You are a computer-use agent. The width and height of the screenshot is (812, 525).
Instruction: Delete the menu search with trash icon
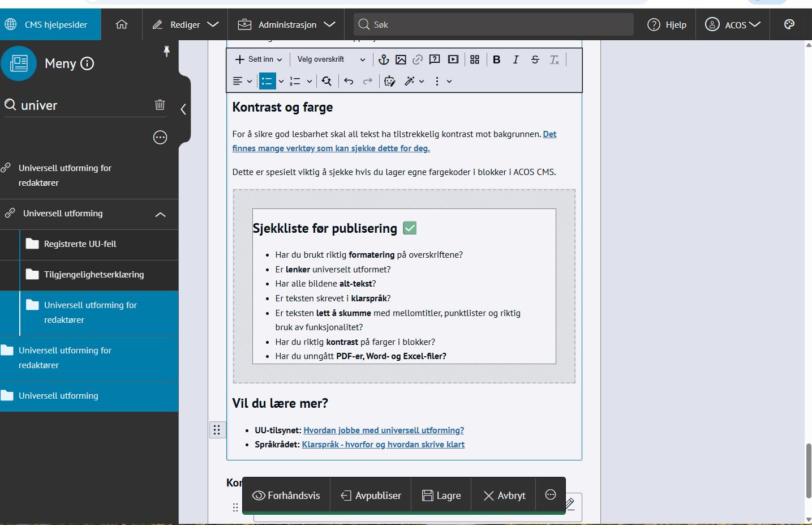pos(160,105)
